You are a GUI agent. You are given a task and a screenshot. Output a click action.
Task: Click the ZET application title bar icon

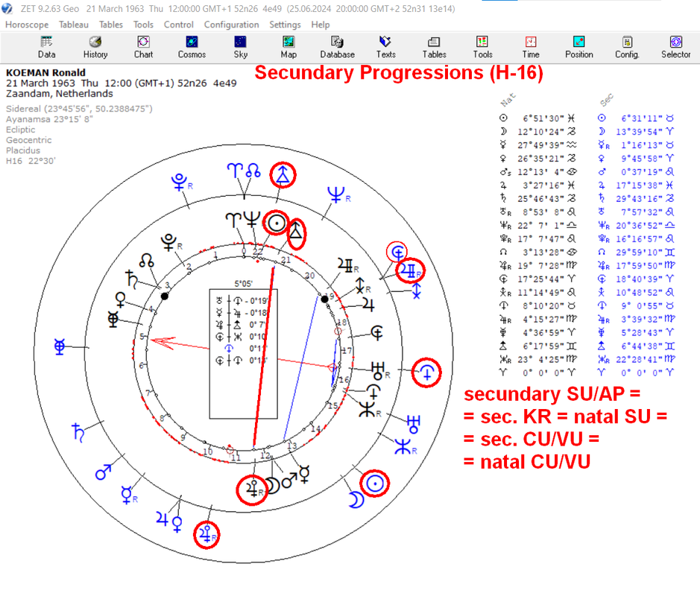click(x=7, y=8)
